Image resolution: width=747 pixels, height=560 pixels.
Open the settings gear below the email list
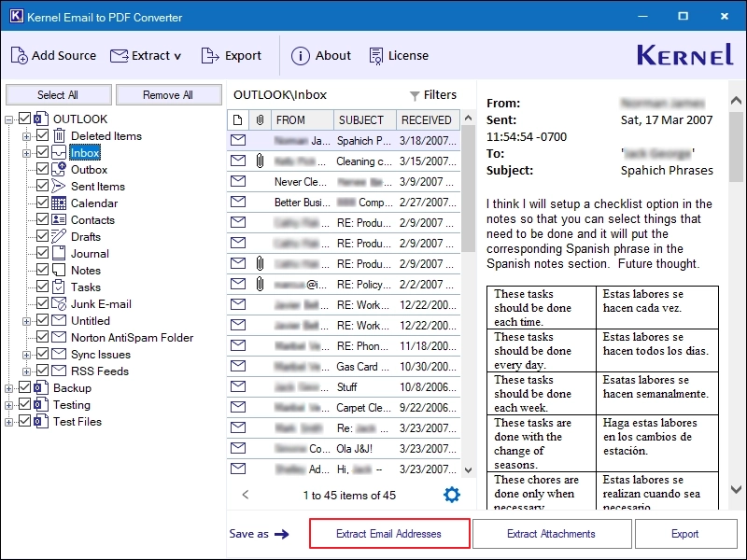[x=452, y=495]
